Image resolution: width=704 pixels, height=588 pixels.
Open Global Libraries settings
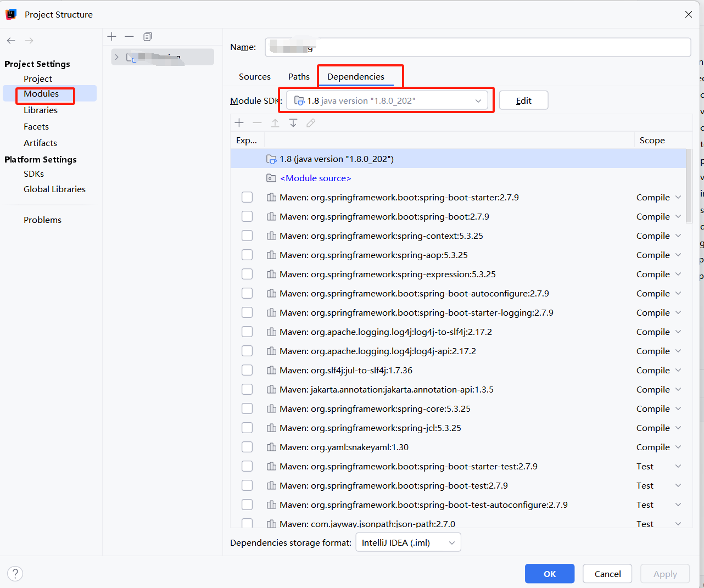[x=54, y=189]
